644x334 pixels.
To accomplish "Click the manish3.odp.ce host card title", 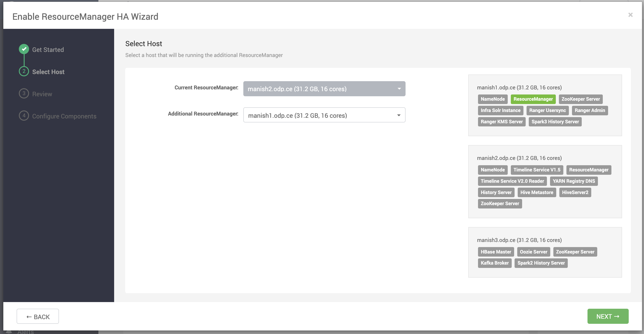I will pyautogui.click(x=519, y=240).
